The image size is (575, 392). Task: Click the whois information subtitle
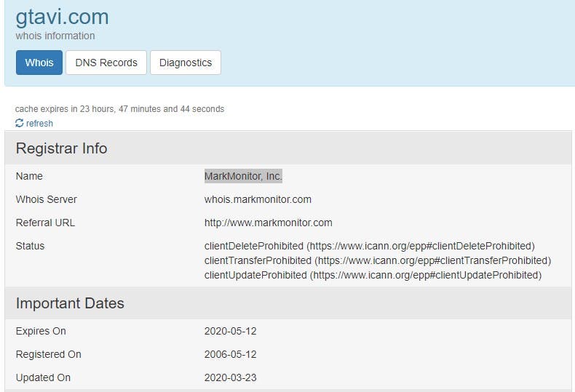(55, 36)
